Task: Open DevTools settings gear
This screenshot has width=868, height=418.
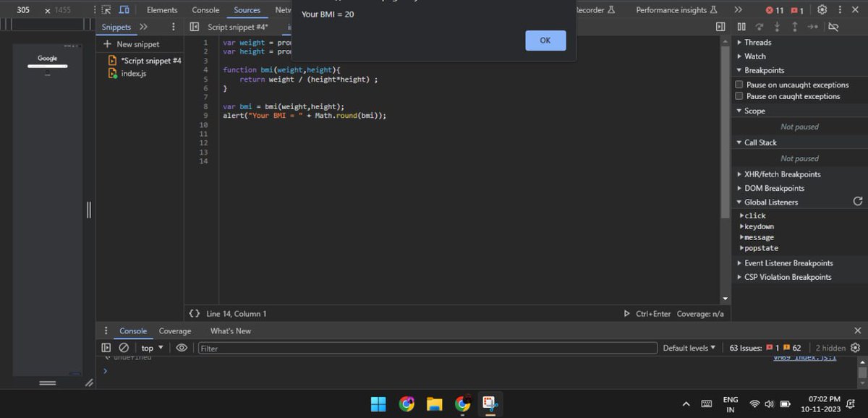Action: click(x=822, y=10)
